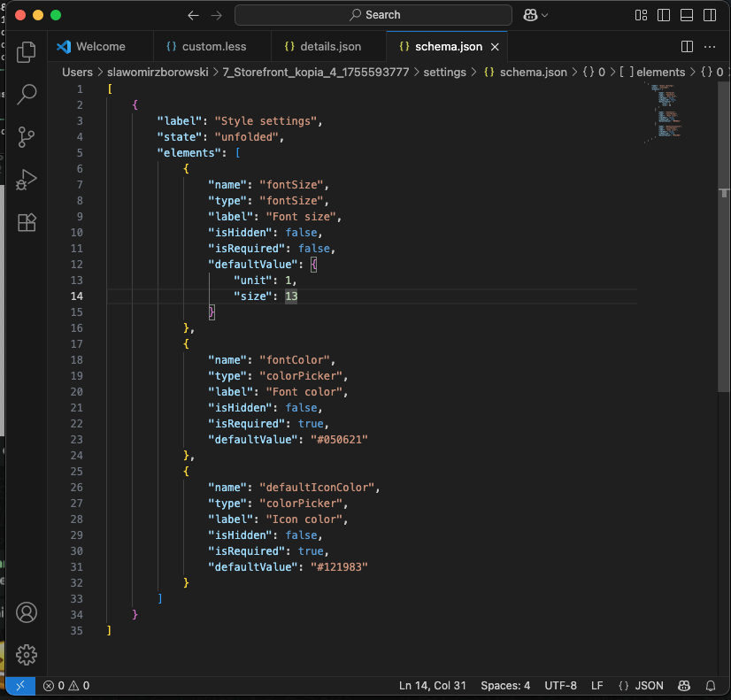Open the Explorer view in activity bar

(x=27, y=51)
